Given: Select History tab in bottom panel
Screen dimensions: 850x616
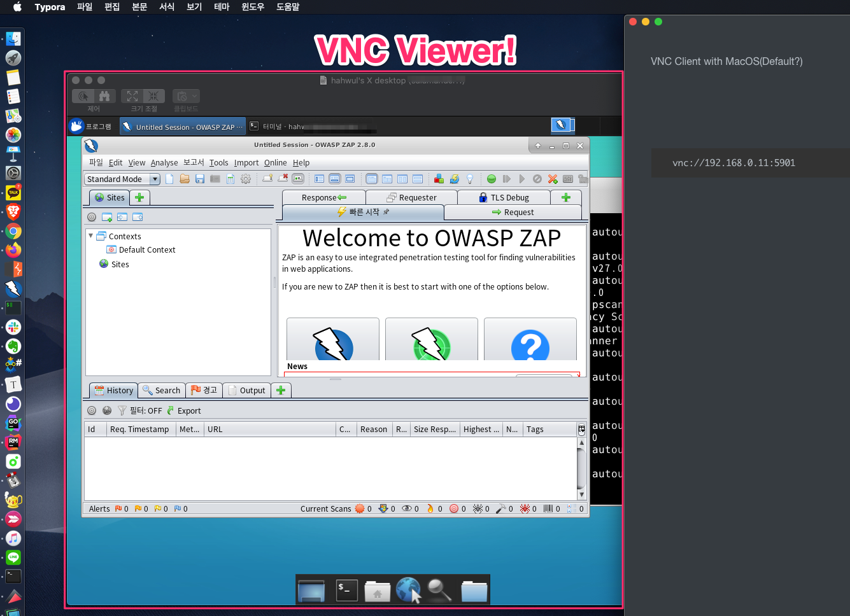Looking at the screenshot, I should click(113, 390).
